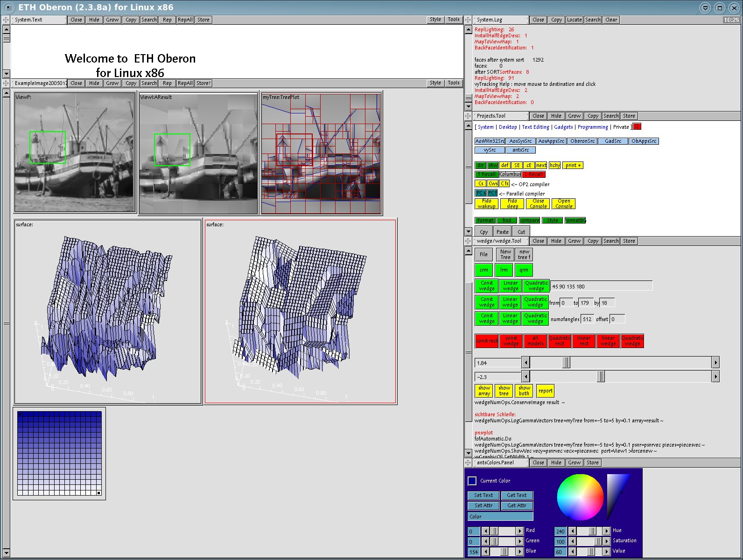Click Store! in the ExampleImage viewer menu bar
Image resolution: width=743 pixels, height=560 pixels.
tap(203, 83)
